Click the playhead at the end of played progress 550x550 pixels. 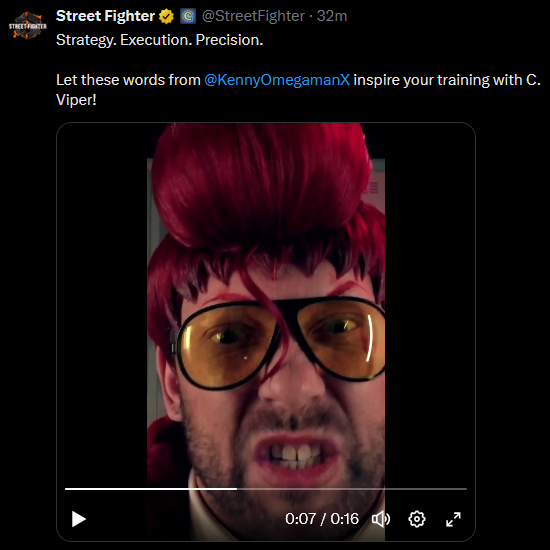[x=237, y=488]
